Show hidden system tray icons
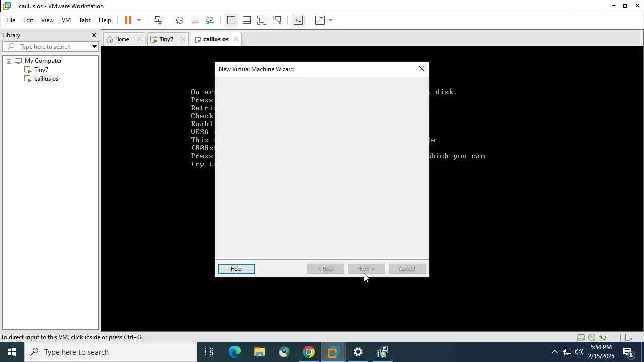 click(x=554, y=352)
